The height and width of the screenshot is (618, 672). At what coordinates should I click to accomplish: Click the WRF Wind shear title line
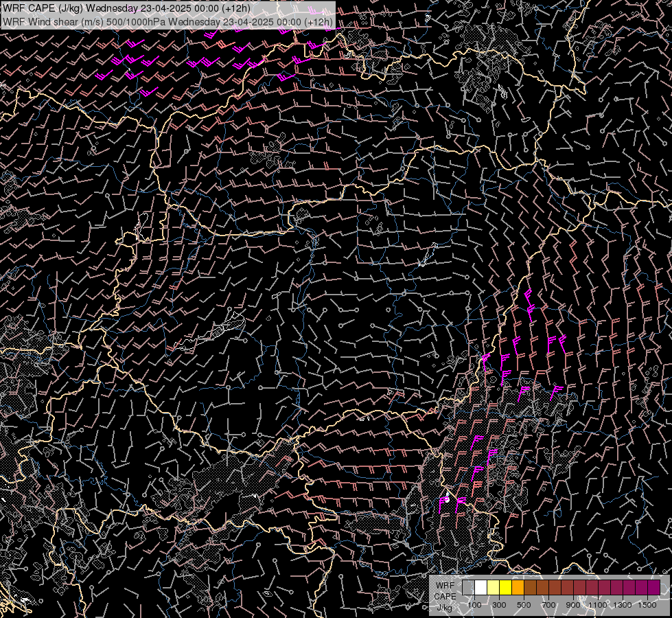pyautogui.click(x=167, y=22)
